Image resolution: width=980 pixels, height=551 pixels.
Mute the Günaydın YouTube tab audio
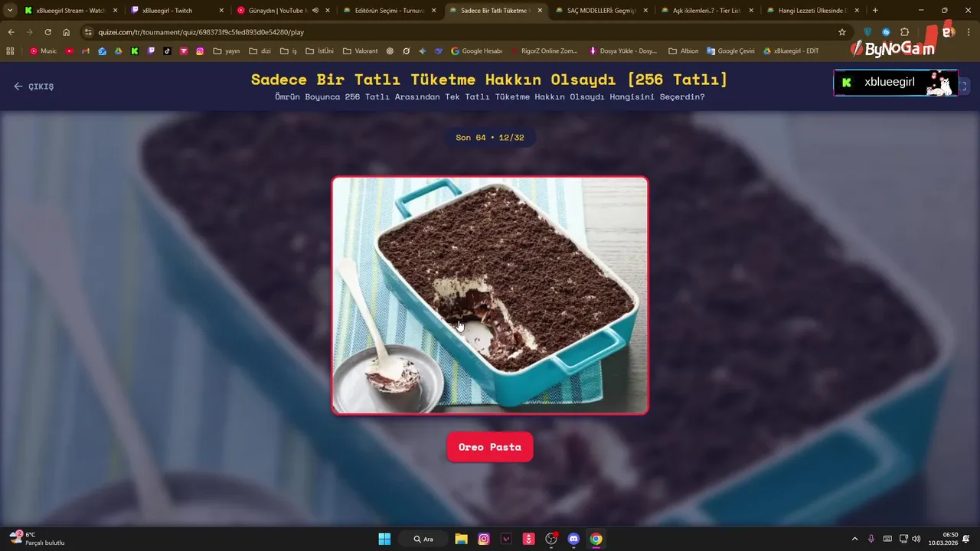pyautogui.click(x=315, y=11)
